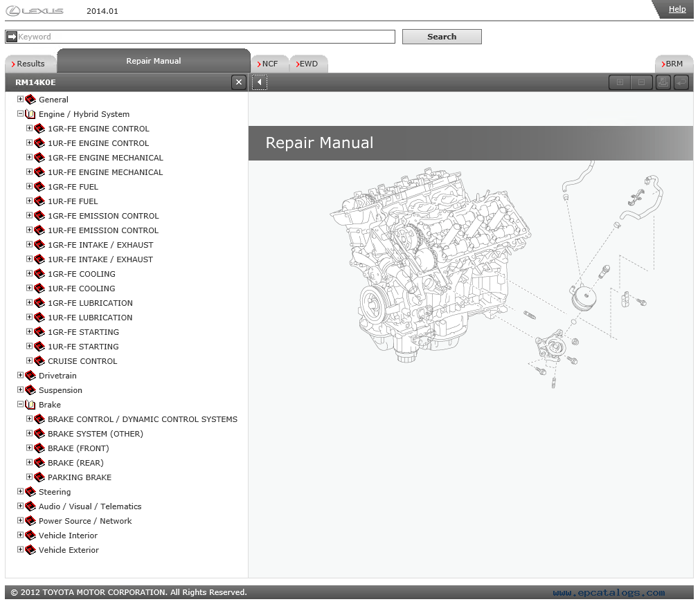The height and width of the screenshot is (604, 700).
Task: Click the arrow icon beside the Keyword field
Action: tap(12, 37)
